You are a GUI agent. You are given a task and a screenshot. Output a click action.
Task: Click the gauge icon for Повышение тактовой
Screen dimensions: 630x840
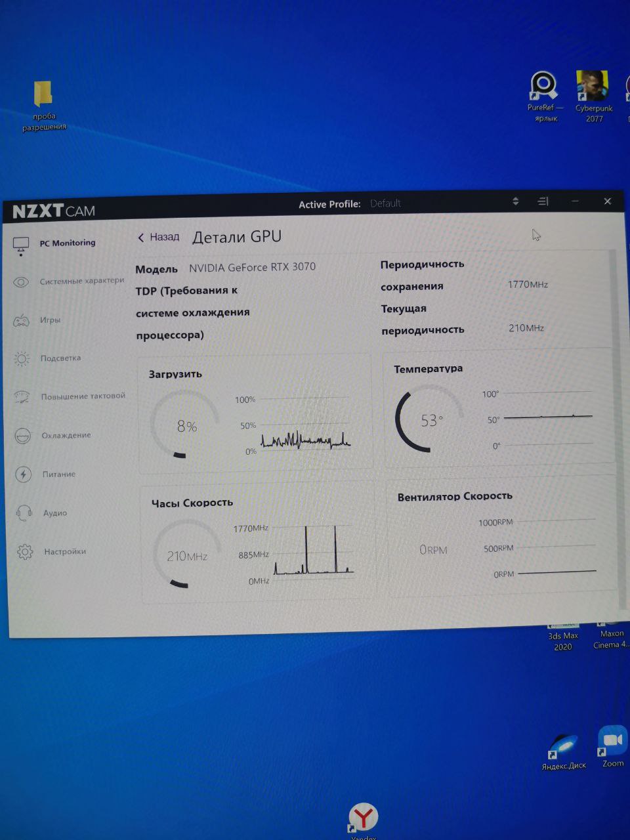(x=22, y=396)
